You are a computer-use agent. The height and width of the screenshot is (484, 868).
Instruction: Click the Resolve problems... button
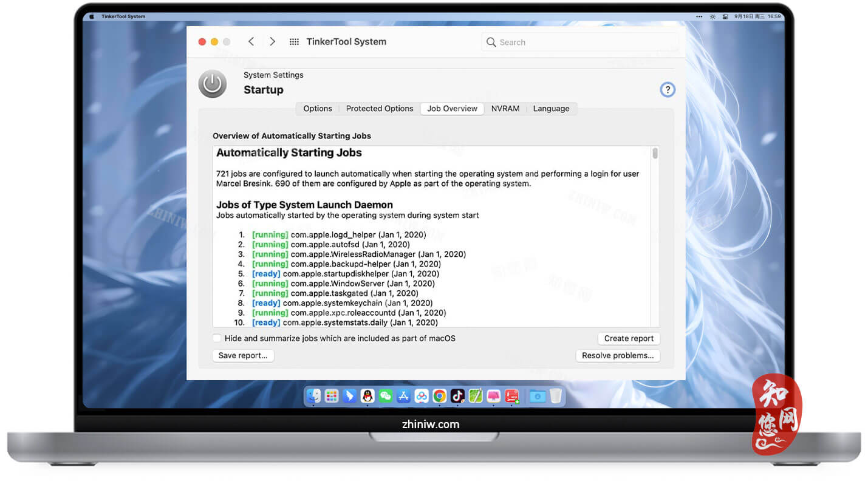(x=618, y=355)
